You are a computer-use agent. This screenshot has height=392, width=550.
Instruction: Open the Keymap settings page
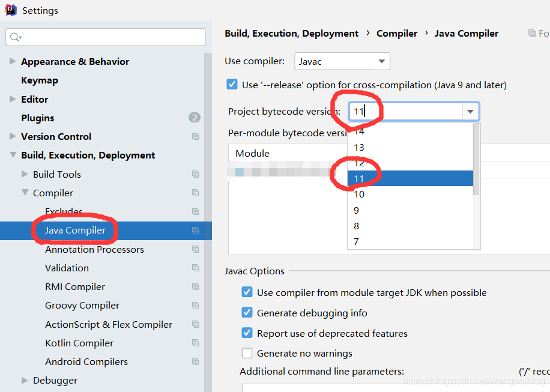40,80
